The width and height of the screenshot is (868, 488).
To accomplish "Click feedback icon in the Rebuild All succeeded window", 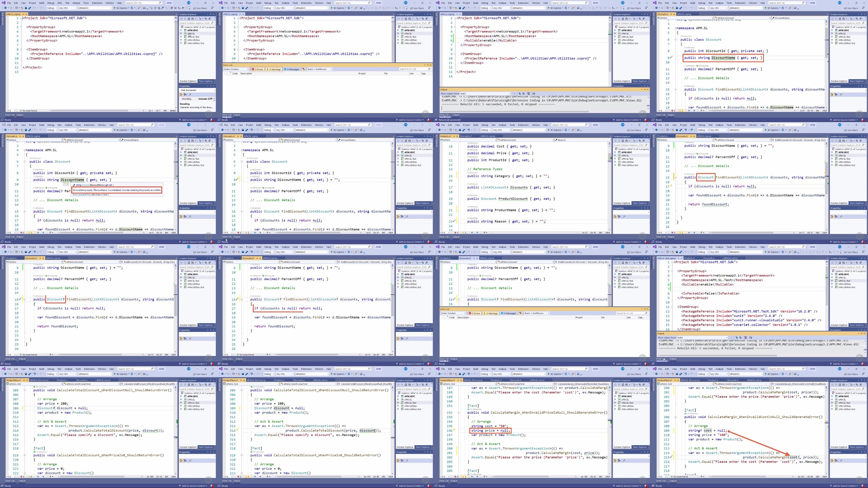I will (646, 8).
